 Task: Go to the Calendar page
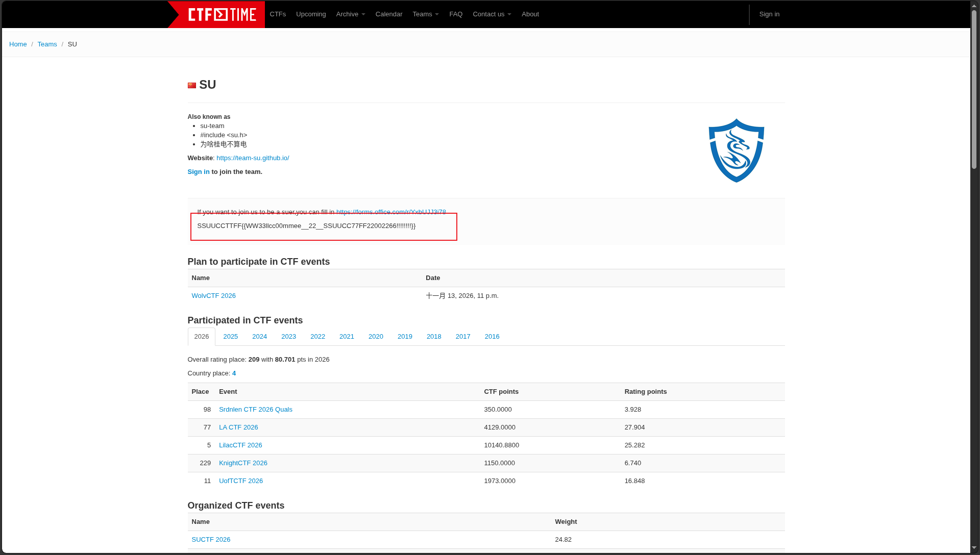pyautogui.click(x=388, y=14)
